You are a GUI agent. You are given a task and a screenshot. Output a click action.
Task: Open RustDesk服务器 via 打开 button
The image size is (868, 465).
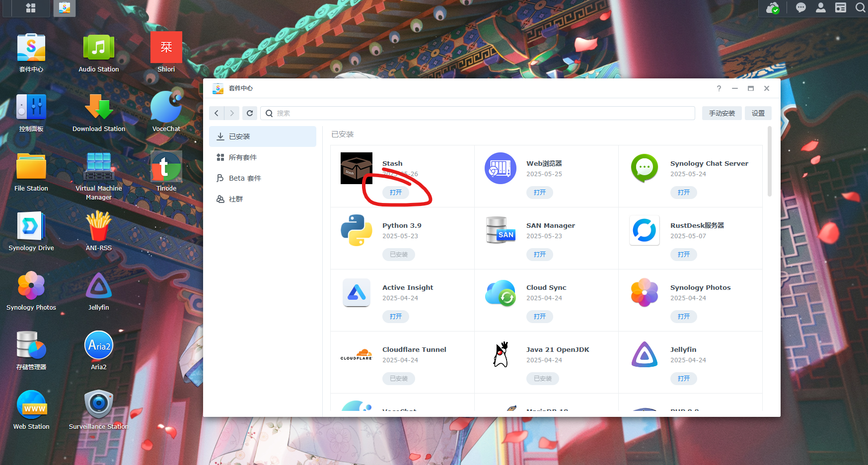684,255
